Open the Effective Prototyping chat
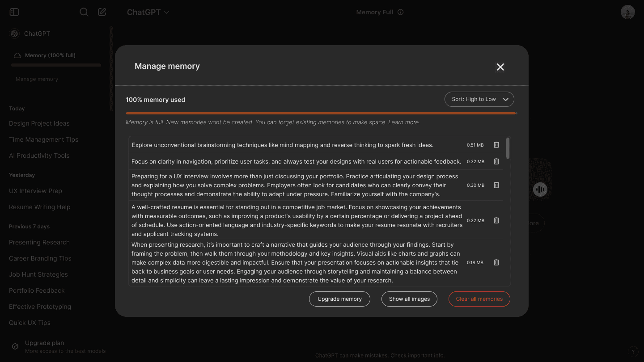 click(x=40, y=307)
